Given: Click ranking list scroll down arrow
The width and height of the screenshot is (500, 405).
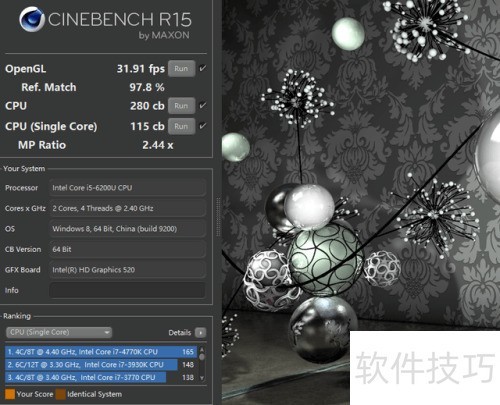Looking at the screenshot, I should 202,378.
